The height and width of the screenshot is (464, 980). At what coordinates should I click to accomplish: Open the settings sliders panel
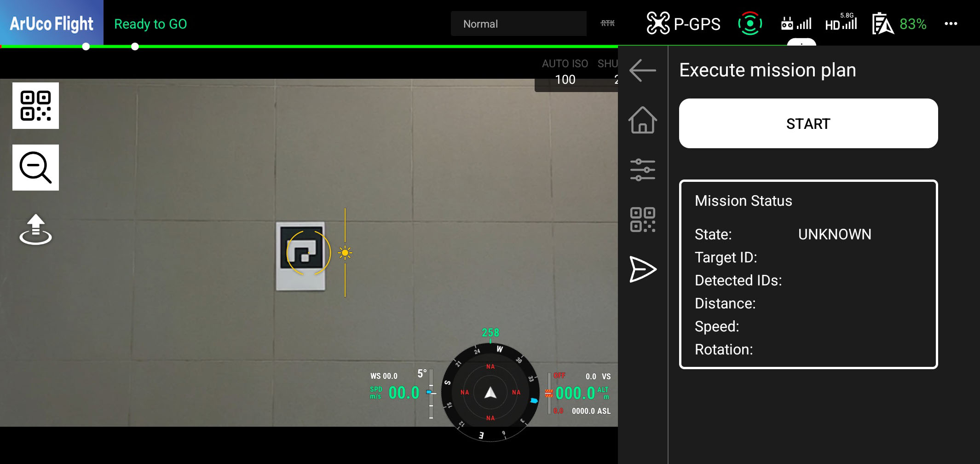pyautogui.click(x=642, y=170)
